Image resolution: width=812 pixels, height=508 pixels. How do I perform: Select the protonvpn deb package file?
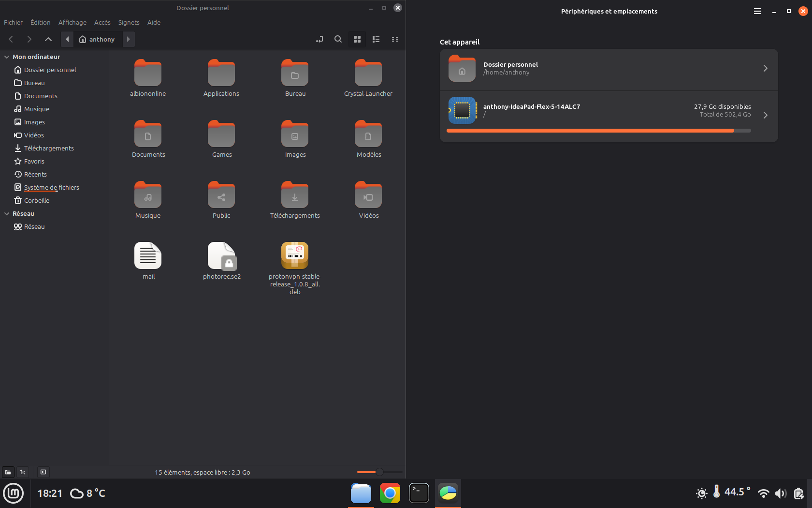point(295,255)
